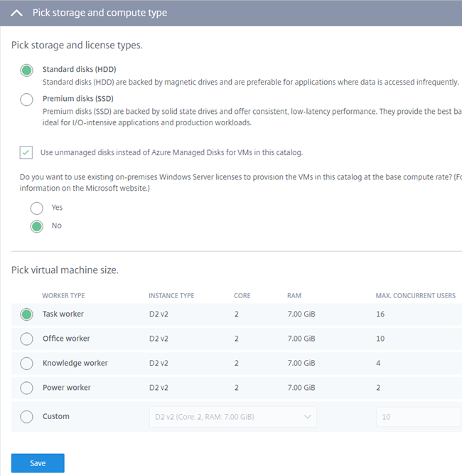The height and width of the screenshot is (476, 462).
Task: Click the Instance Type column header
Action: (171, 295)
